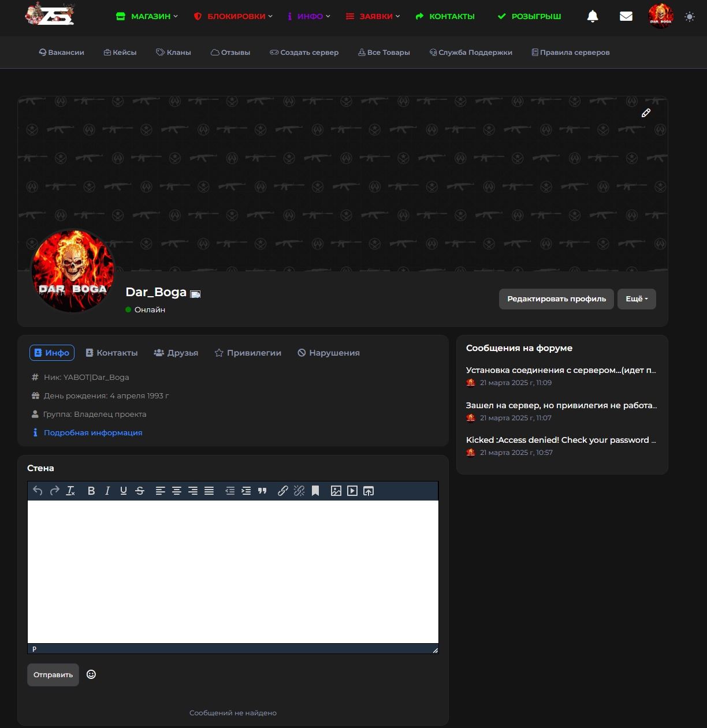Image resolution: width=707 pixels, height=728 pixels.
Task: Open the Подробная информация link
Action: [x=93, y=432]
